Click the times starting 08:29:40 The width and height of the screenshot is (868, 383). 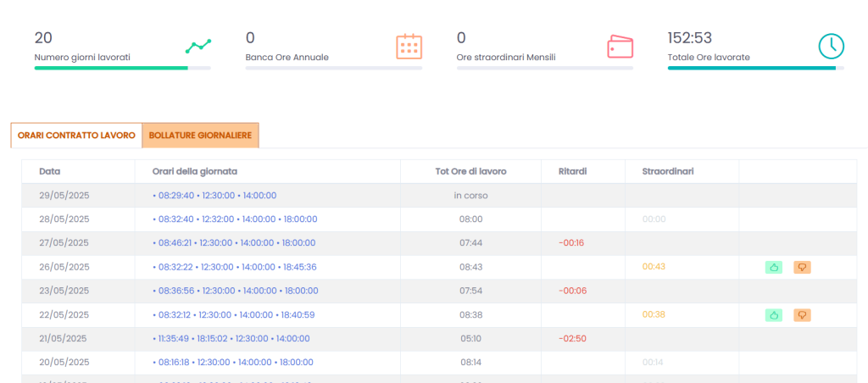[214, 196]
